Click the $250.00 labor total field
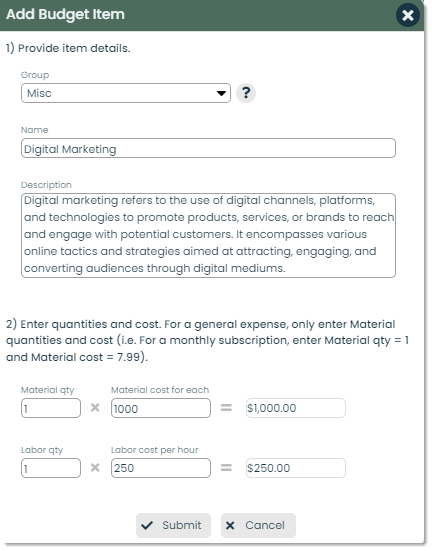Viewport: 432px width, 551px height. tap(296, 468)
